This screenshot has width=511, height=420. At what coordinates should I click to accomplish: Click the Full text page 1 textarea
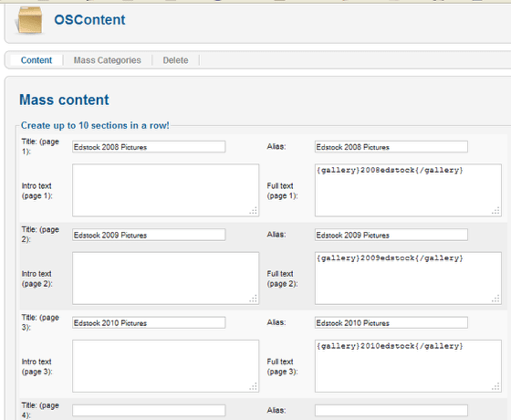click(408, 190)
